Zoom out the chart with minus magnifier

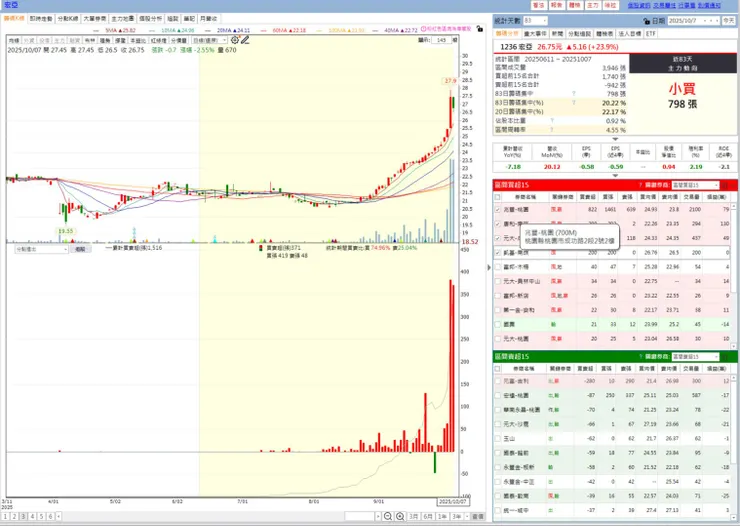pyautogui.click(x=387, y=516)
